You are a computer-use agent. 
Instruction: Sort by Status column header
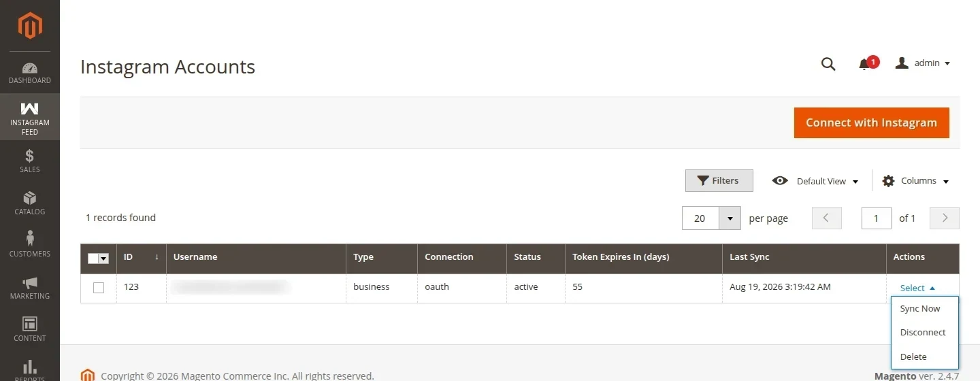[536, 257]
